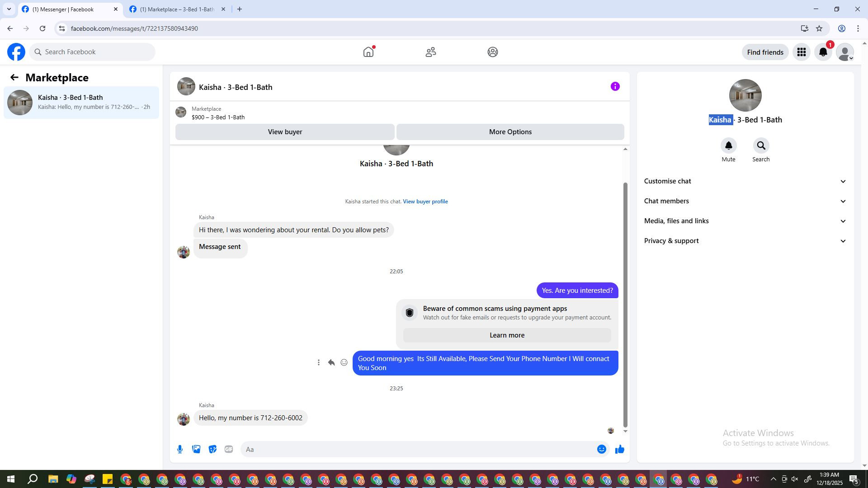Open more options dots beside message
Screen dimensions: 868x488
pyautogui.click(x=319, y=362)
